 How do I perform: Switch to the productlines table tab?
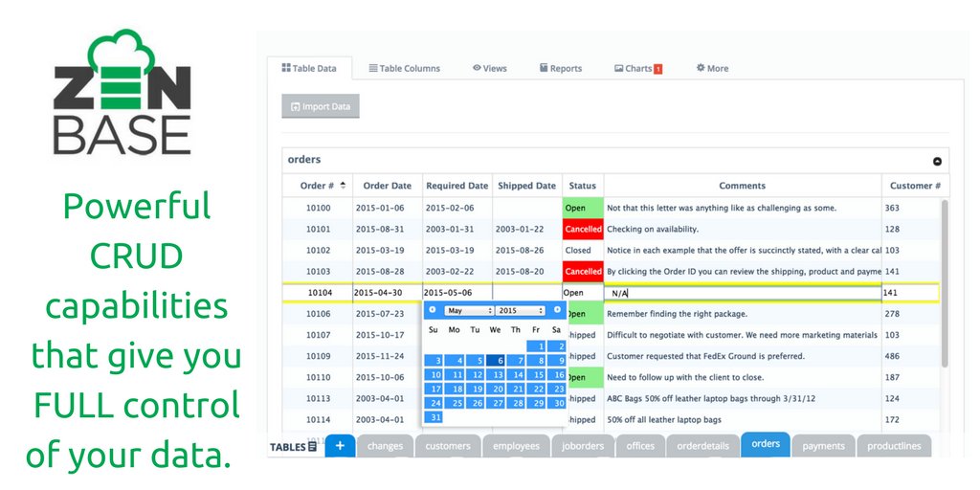(894, 446)
